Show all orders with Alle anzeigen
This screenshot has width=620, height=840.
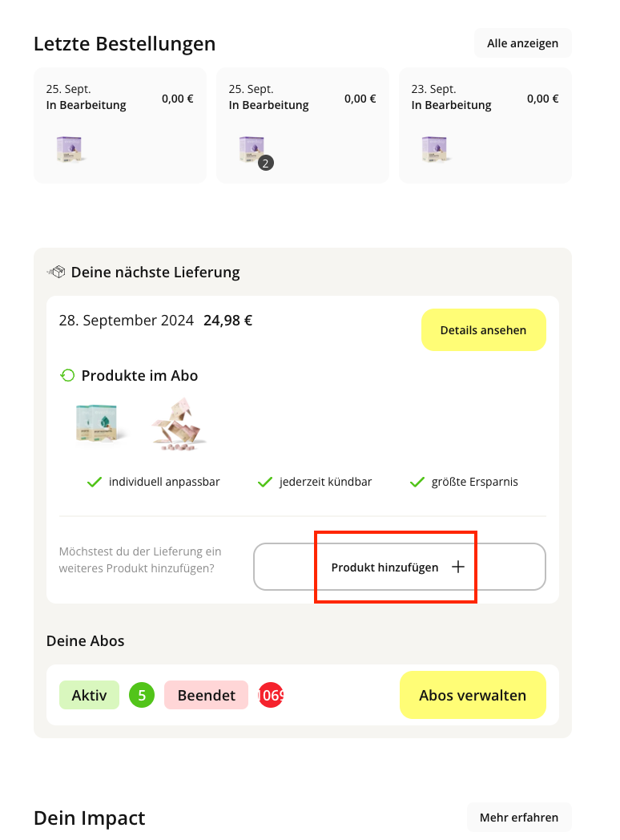[522, 43]
